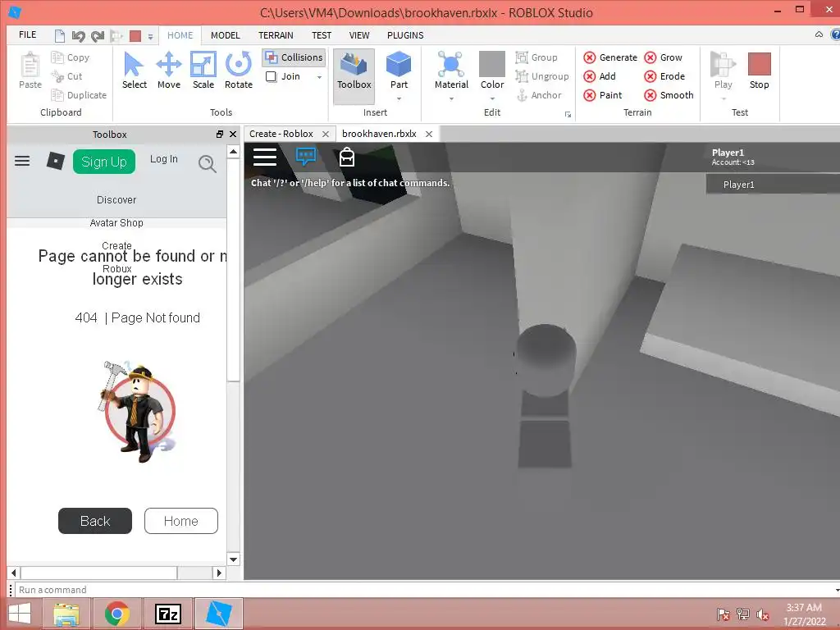840x630 pixels.
Task: Click the Avatar Shop link
Action: coord(116,223)
